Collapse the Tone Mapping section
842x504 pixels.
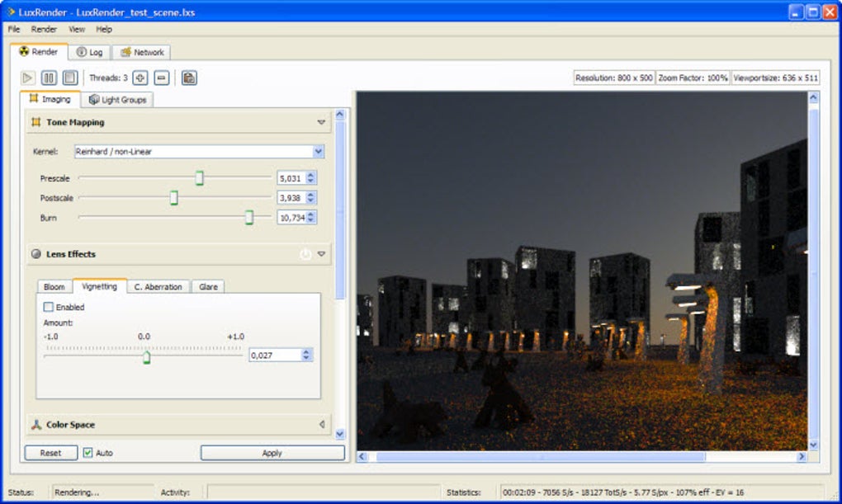click(321, 121)
